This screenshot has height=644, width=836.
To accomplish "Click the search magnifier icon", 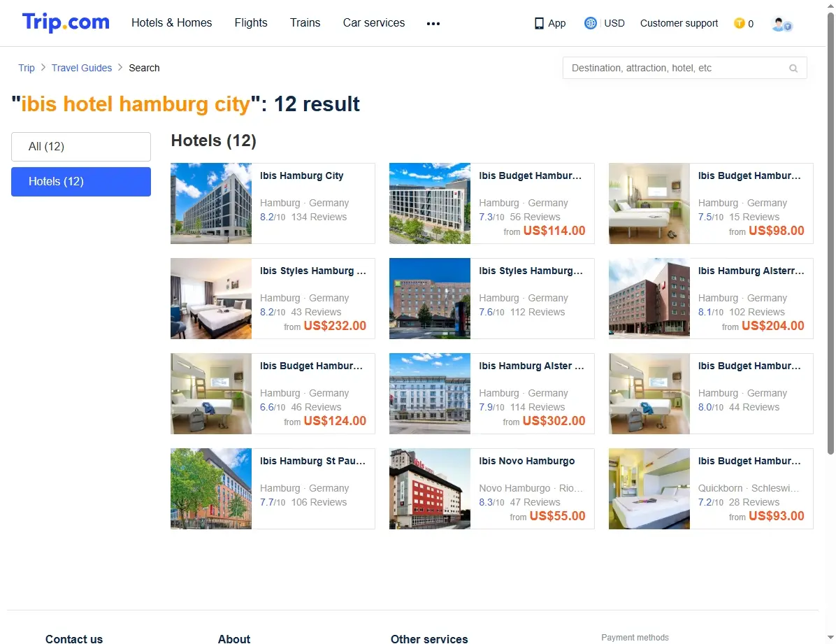I will (x=793, y=69).
